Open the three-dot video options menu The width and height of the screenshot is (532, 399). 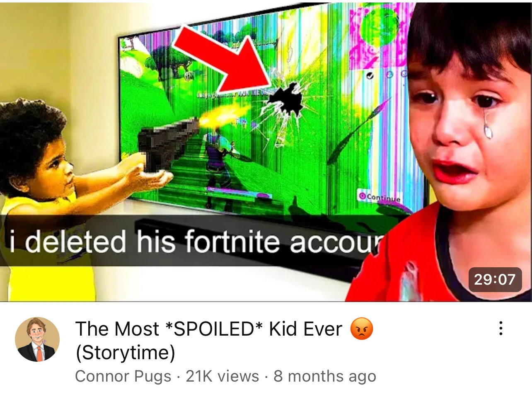pyautogui.click(x=501, y=328)
